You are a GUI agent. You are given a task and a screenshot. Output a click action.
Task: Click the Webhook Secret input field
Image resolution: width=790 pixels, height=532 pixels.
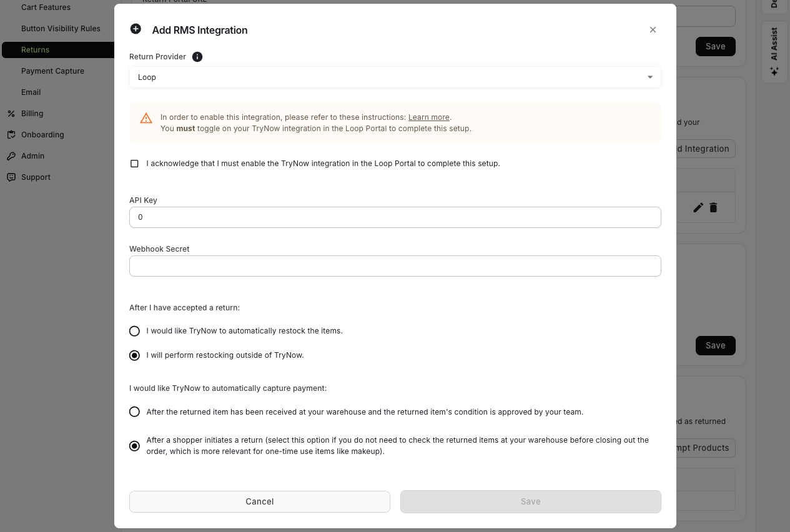click(x=395, y=266)
